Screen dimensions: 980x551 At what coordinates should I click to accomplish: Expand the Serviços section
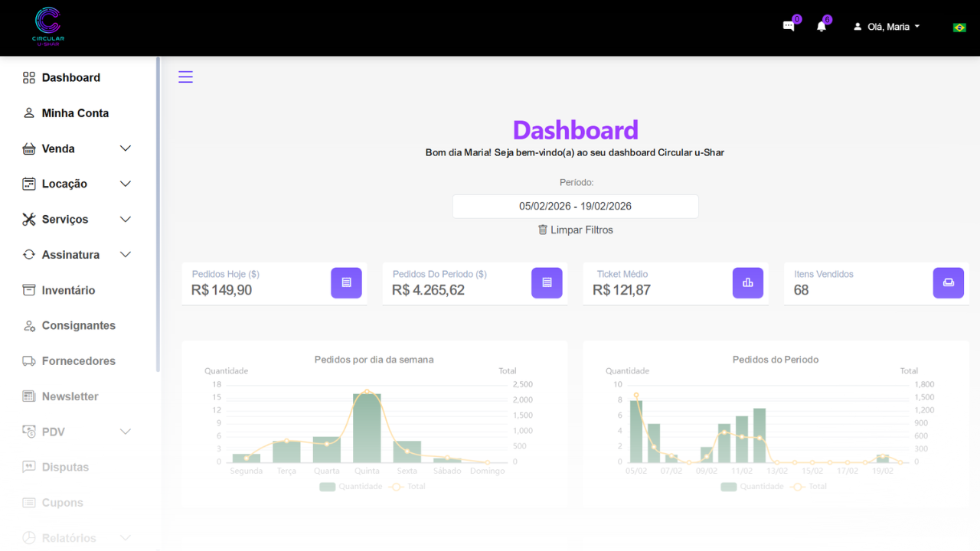point(125,219)
